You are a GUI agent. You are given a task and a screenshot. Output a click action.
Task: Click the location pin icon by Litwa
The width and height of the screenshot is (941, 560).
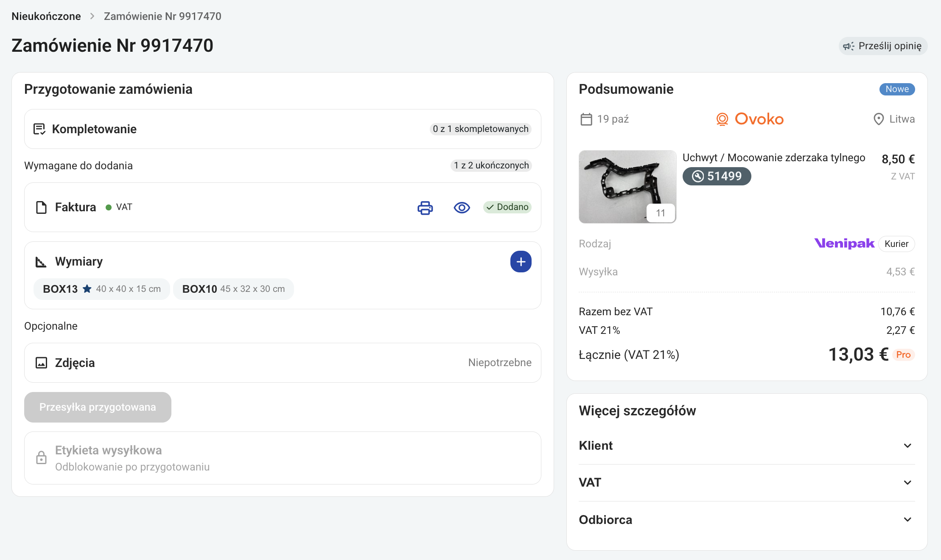(x=879, y=119)
